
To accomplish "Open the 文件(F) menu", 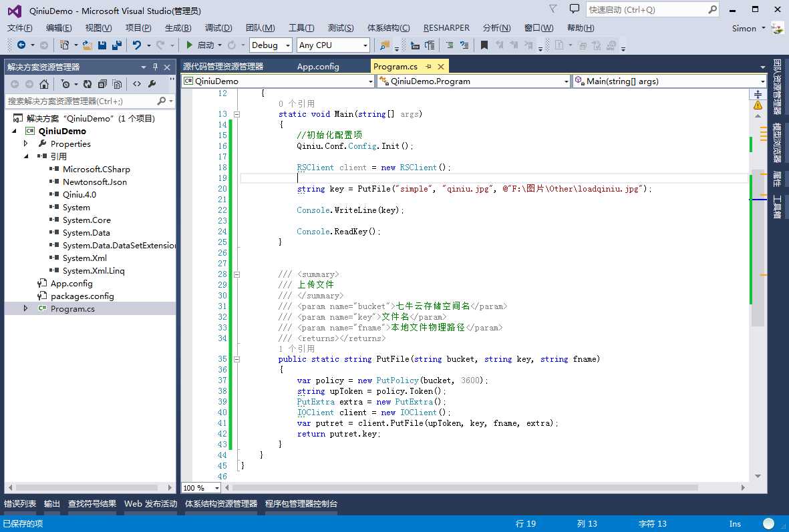I will point(19,28).
